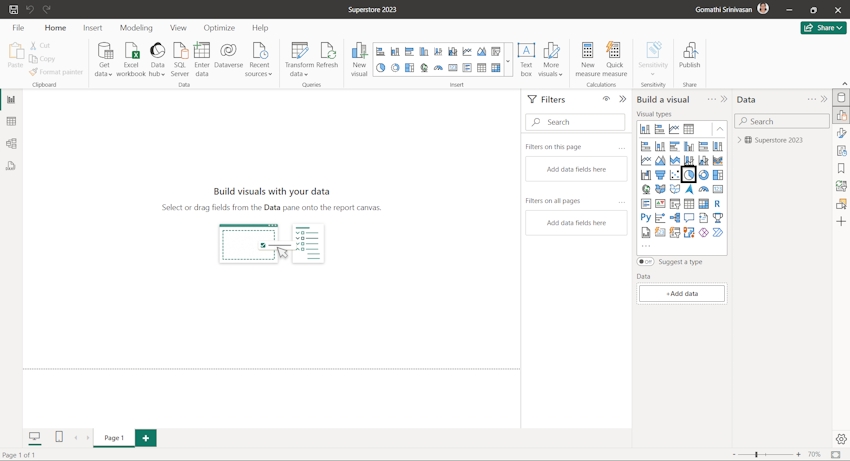The width and height of the screenshot is (850, 461).
Task: Select the pie chart visual type
Action: (689, 175)
